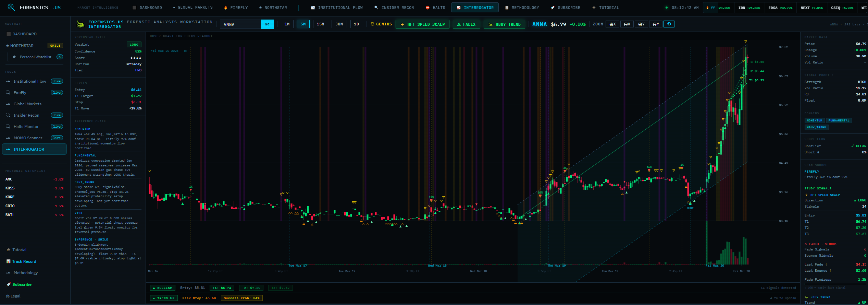
Task: Click the Halts red stop icon
Action: pos(427,8)
